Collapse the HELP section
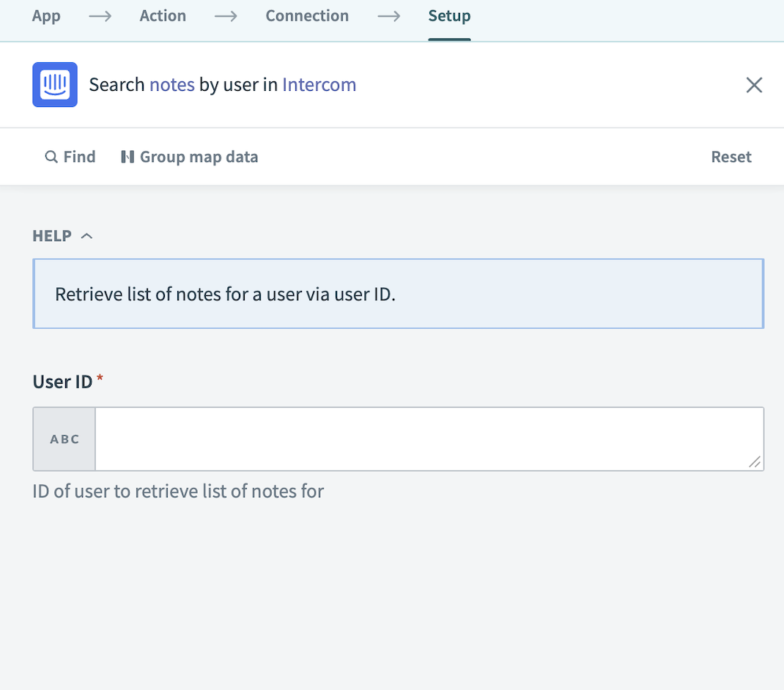784x690 pixels. coord(86,235)
